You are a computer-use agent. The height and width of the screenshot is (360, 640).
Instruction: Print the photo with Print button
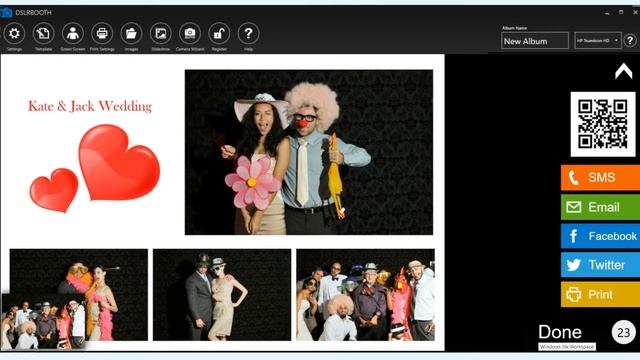pos(600,294)
